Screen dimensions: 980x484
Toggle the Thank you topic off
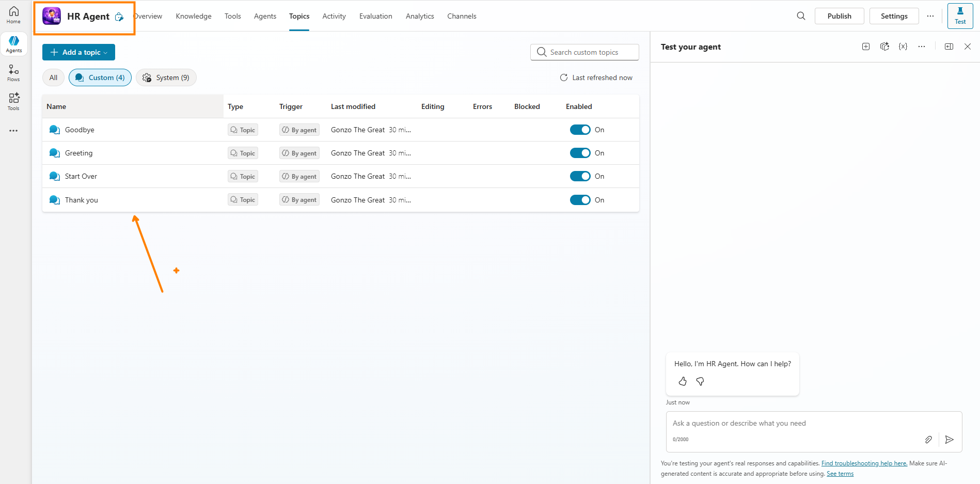click(x=580, y=200)
